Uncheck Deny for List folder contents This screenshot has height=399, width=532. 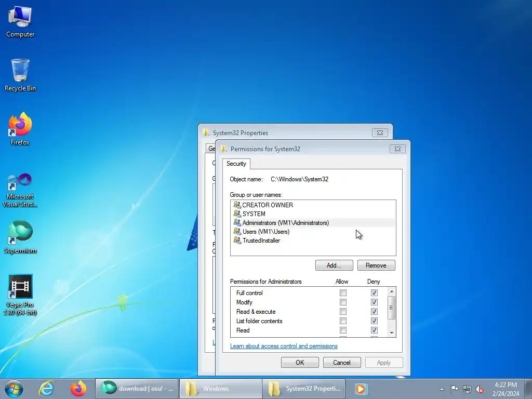click(x=374, y=321)
